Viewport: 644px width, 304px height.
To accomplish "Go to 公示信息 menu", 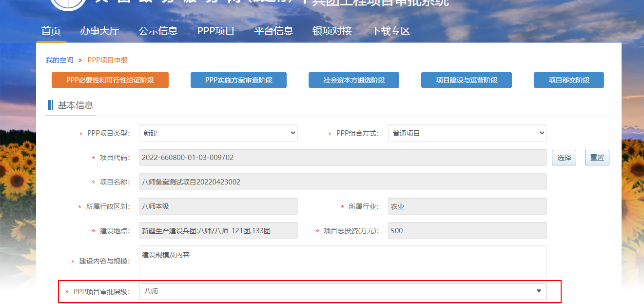I will pyautogui.click(x=158, y=31).
